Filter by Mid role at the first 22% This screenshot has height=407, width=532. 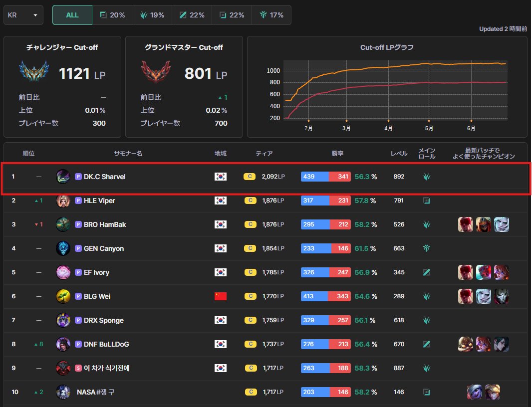[192, 15]
